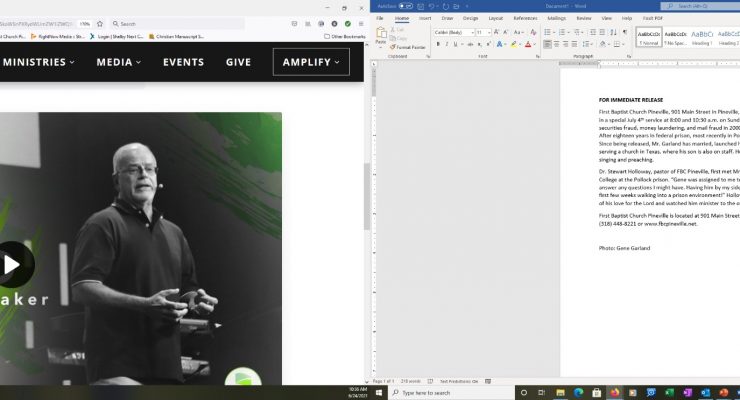Screen dimensions: 740x400
Task: Toggle AutoSave switch in Word title bar
Action: point(405,6)
